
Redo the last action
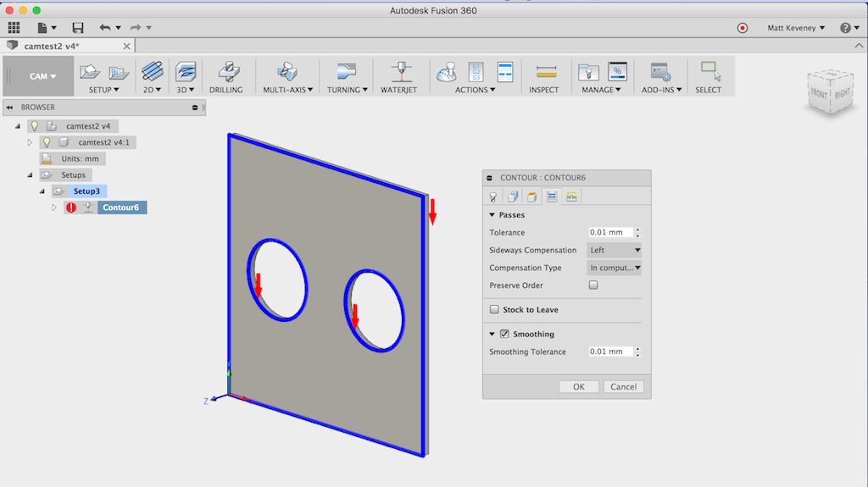(135, 28)
